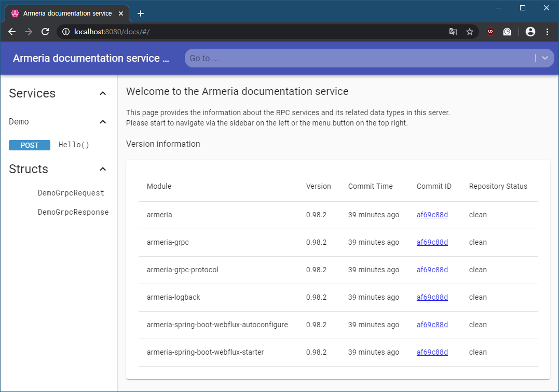Click the armeria-grpc-protocol module name
Image resolution: width=559 pixels, height=392 pixels.
pos(183,270)
